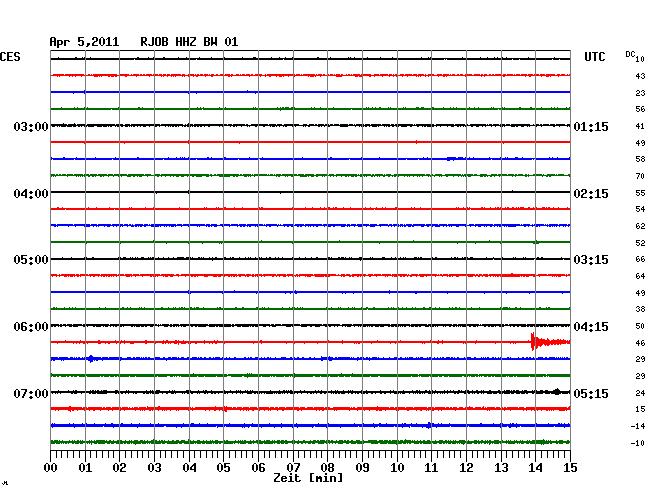Click the final minute tick label "15"
Viewport: 650px width, 494px height.
click(570, 467)
